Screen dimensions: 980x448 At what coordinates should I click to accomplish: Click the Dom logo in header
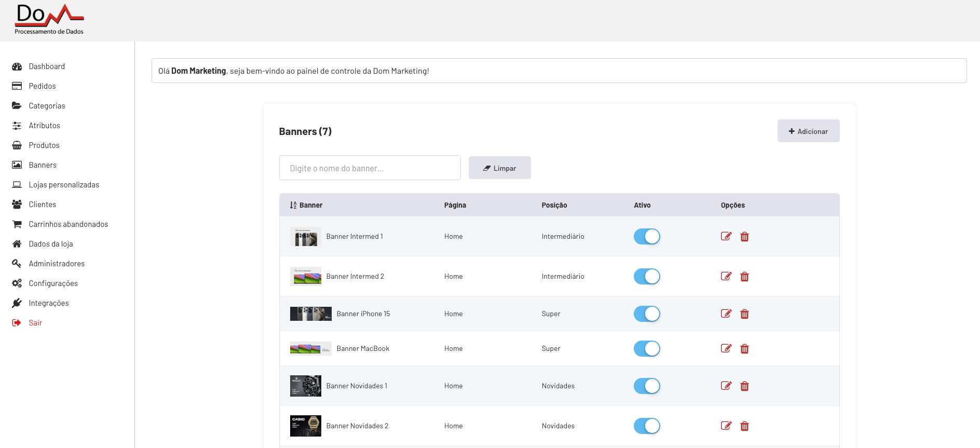(x=49, y=20)
